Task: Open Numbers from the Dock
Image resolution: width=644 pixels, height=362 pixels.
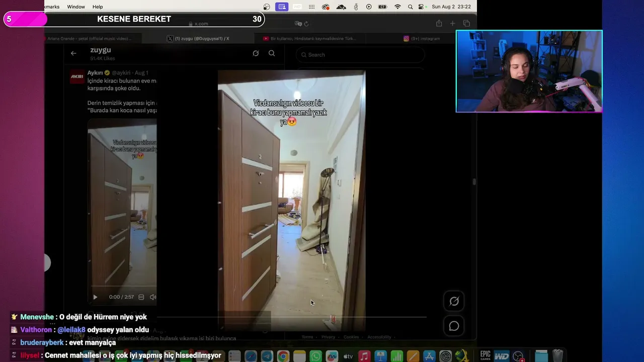Action: pos(396,356)
